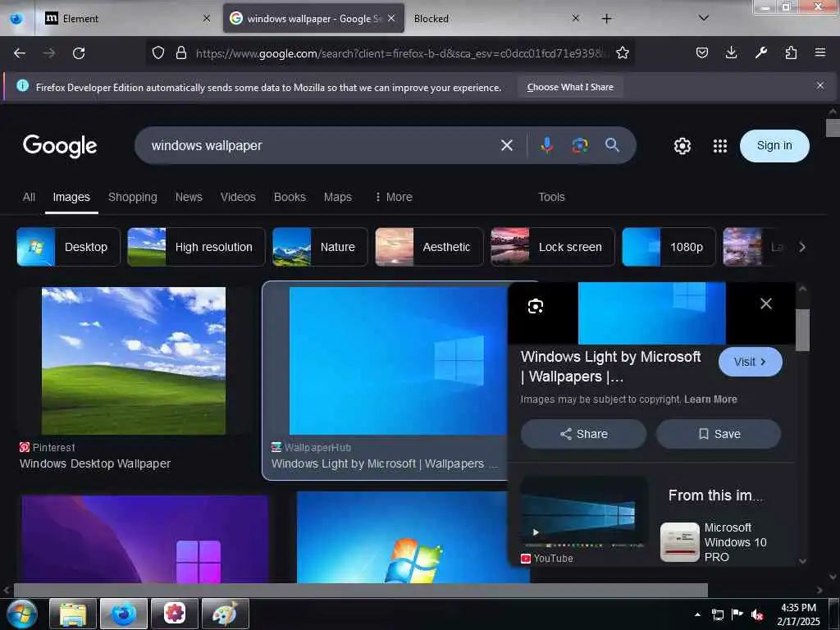Expand the More search categories menu

pyautogui.click(x=394, y=197)
